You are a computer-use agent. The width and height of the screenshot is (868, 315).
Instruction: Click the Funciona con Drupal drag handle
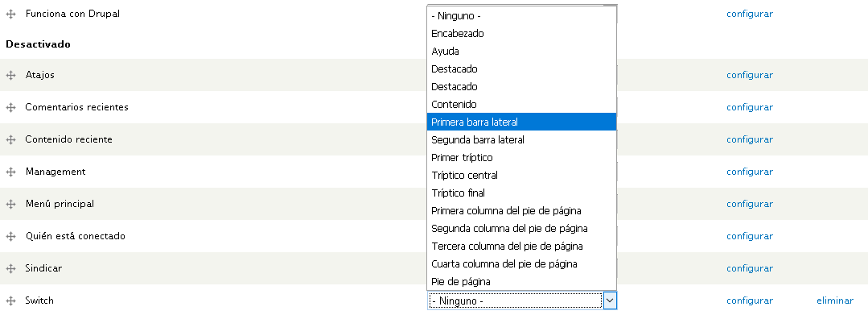(x=10, y=15)
